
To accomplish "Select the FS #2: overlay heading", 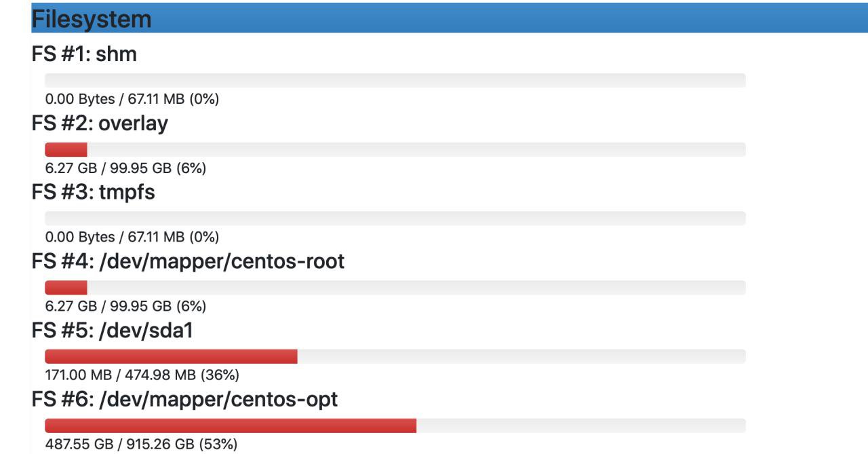I will click(x=100, y=124).
